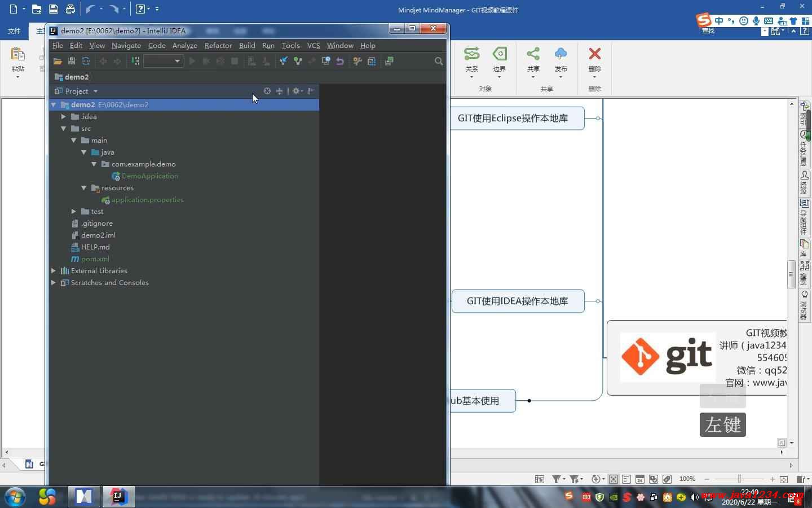Image resolution: width=812 pixels, height=508 pixels.
Task: Select the .gitignore file
Action: pyautogui.click(x=92, y=223)
